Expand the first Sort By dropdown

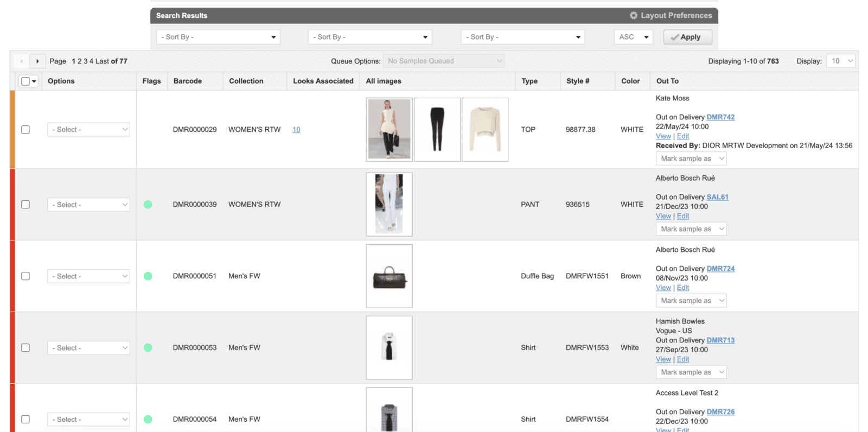tap(218, 37)
